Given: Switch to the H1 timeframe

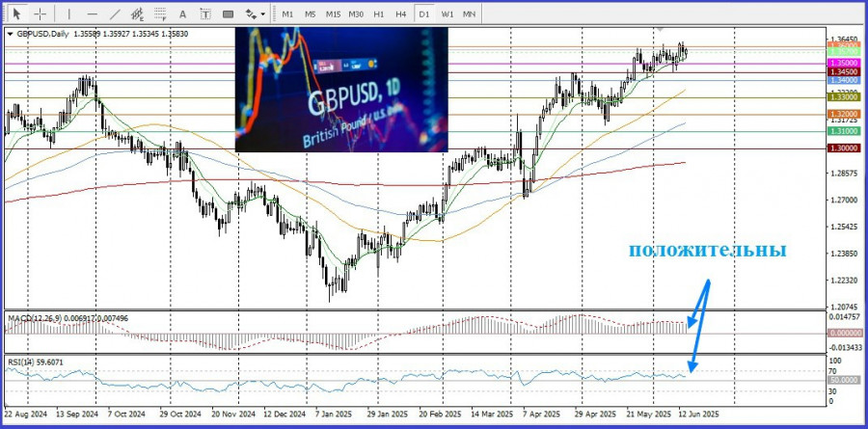Looking at the screenshot, I should pyautogui.click(x=379, y=14).
